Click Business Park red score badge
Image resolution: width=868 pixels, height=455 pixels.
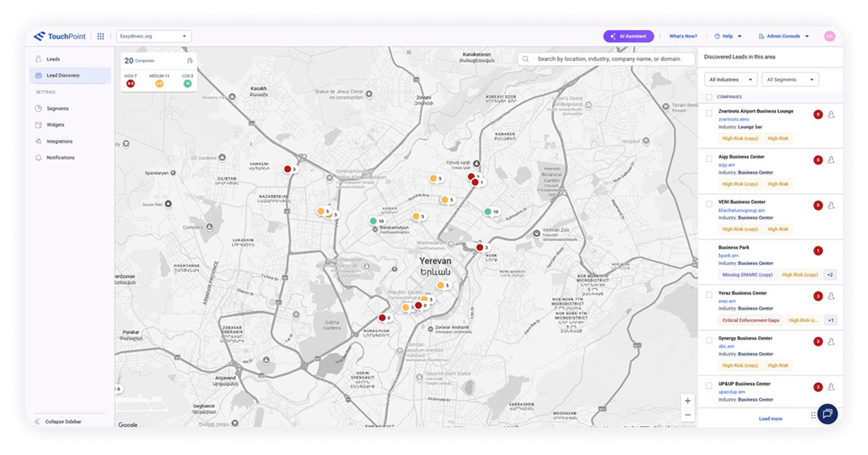click(818, 250)
